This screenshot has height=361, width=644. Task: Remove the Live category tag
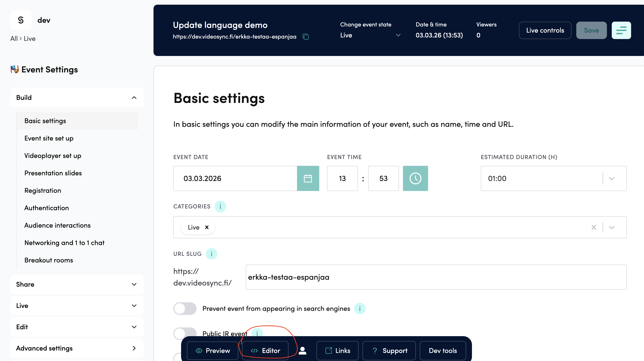(x=207, y=227)
